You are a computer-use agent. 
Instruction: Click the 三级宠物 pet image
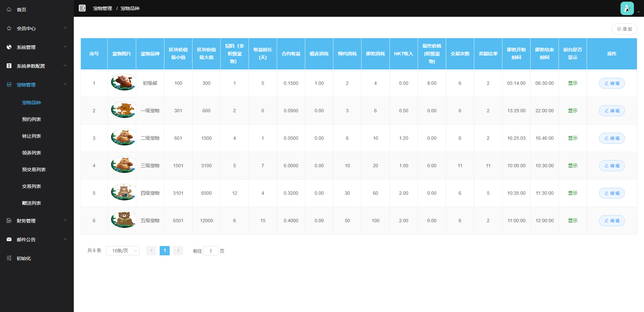123,165
